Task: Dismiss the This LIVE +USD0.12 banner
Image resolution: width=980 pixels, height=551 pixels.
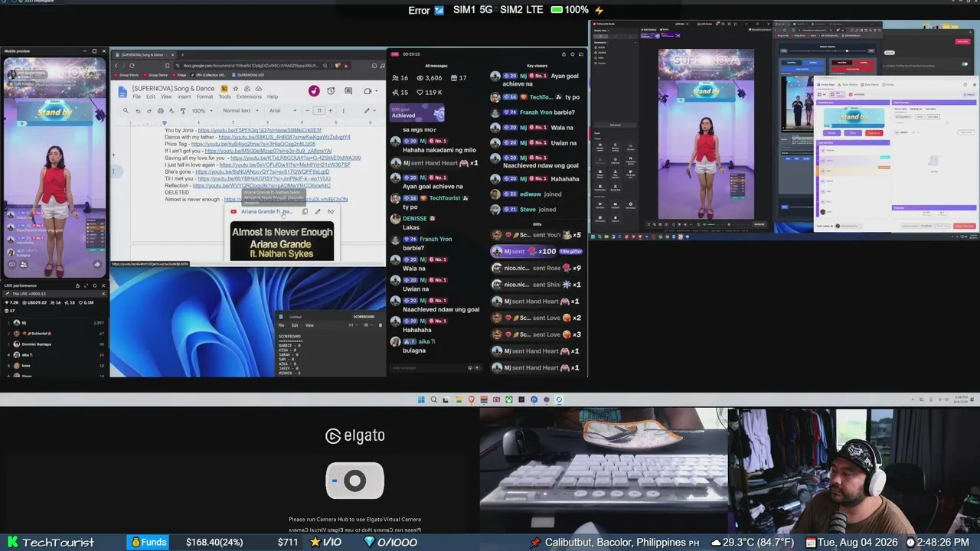Action: coord(103,295)
